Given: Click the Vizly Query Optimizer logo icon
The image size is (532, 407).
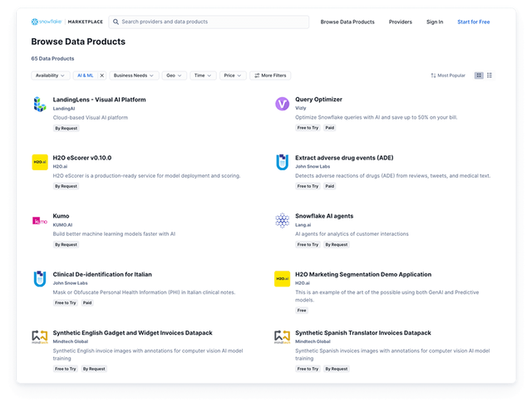Looking at the screenshot, I should pyautogui.click(x=282, y=104).
